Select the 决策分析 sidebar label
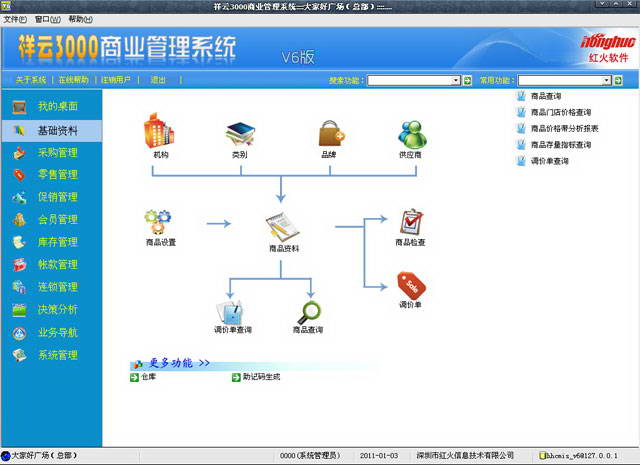This screenshot has height=465, width=640. (x=58, y=309)
